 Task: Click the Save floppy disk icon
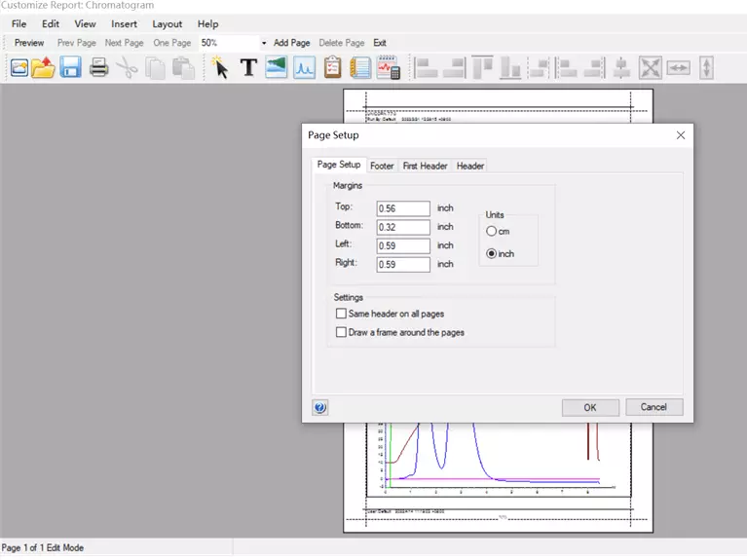70,67
